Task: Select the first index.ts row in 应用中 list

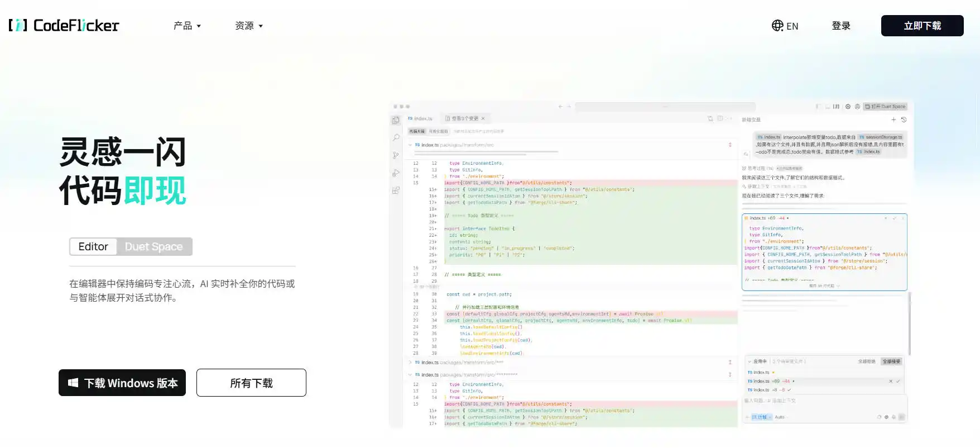Action: pos(824,373)
